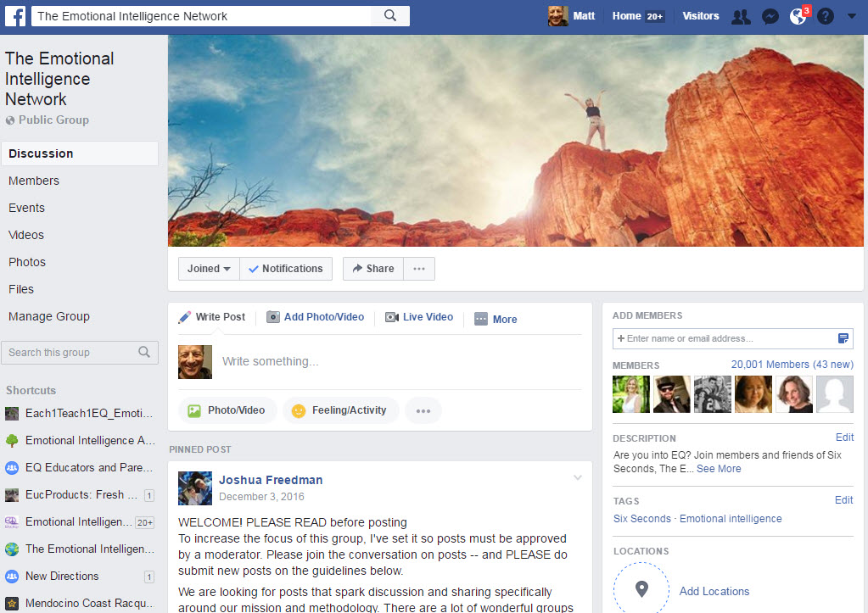This screenshot has height=613, width=868.
Task: Click the Share button
Action: click(x=373, y=269)
